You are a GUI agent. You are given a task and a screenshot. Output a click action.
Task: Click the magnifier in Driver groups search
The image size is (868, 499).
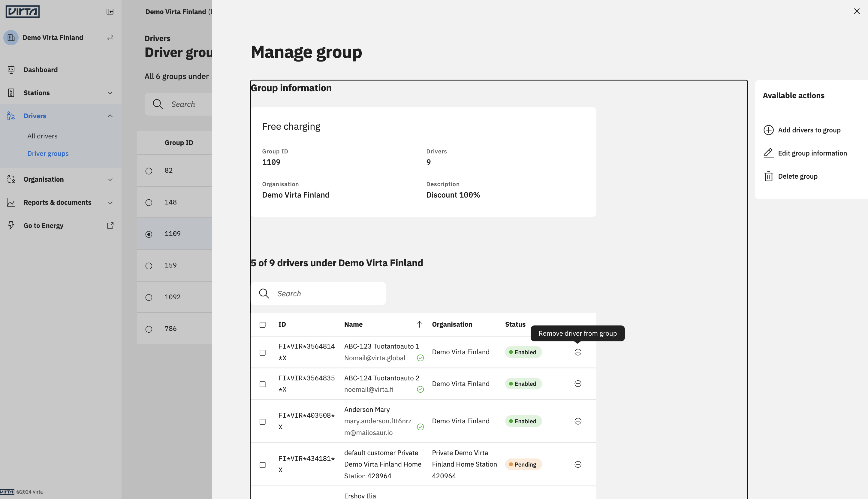click(x=158, y=104)
